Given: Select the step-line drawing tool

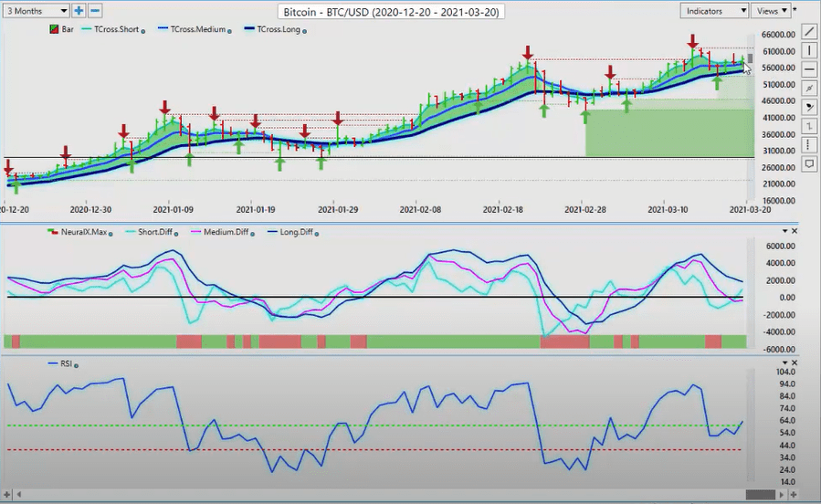Looking at the screenshot, I should (x=809, y=126).
